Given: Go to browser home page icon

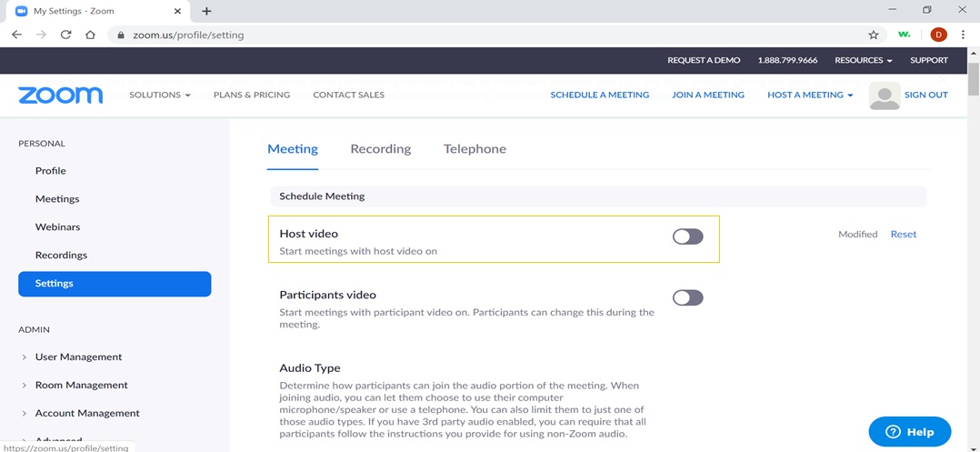Looking at the screenshot, I should coord(90,35).
